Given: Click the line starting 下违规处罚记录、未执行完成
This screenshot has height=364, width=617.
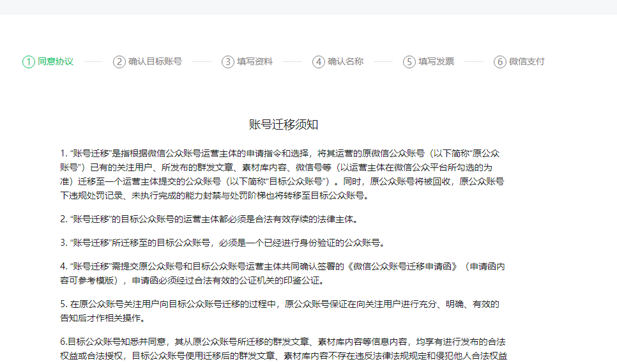Looking at the screenshot, I should [x=215, y=195].
